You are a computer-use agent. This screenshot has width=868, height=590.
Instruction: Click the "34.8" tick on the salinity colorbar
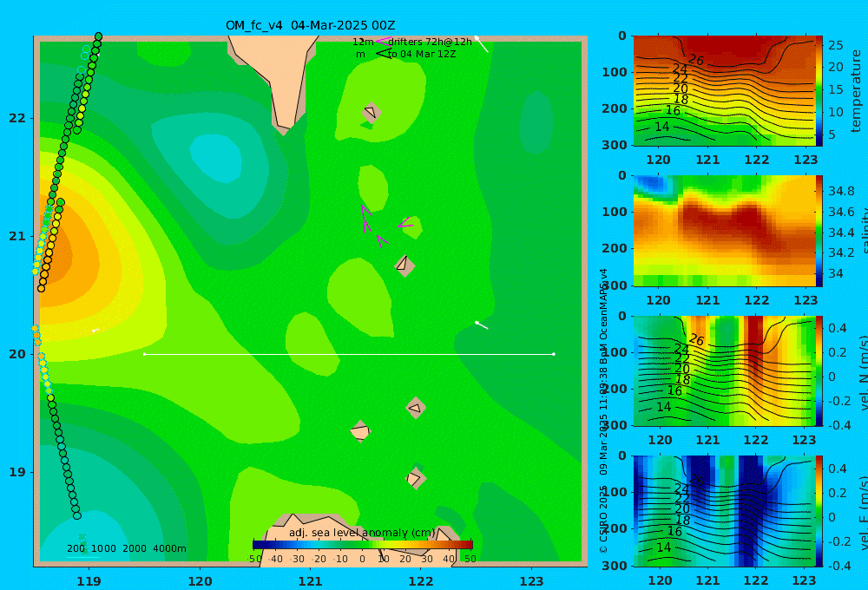(841, 191)
